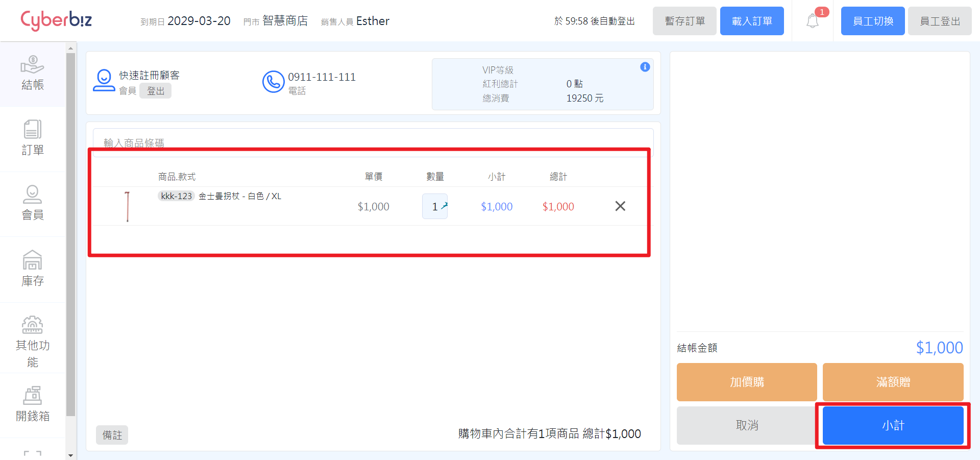Open the 訂單 orders sidebar item

33,138
